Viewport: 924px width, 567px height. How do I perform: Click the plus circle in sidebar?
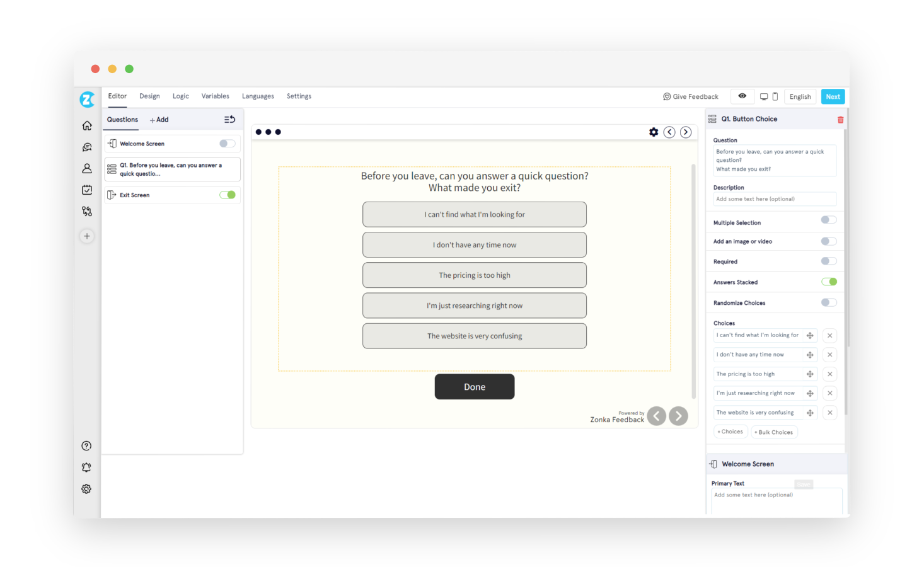(87, 236)
